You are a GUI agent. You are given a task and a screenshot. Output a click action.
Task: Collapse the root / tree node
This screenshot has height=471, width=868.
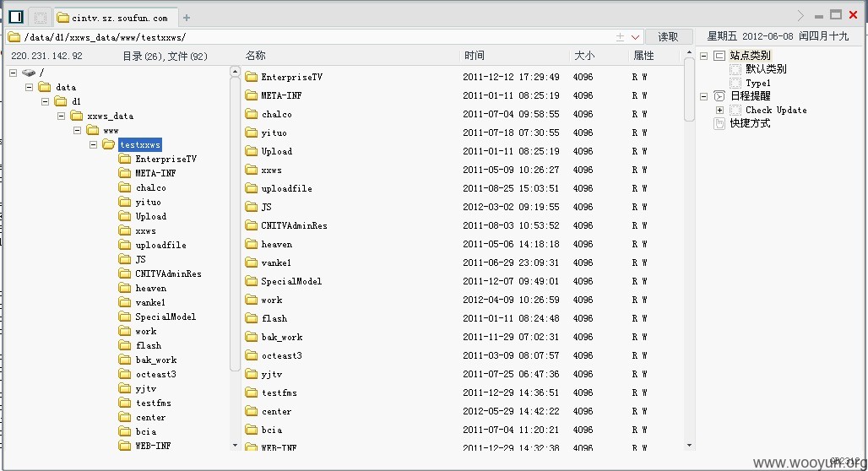(14, 73)
